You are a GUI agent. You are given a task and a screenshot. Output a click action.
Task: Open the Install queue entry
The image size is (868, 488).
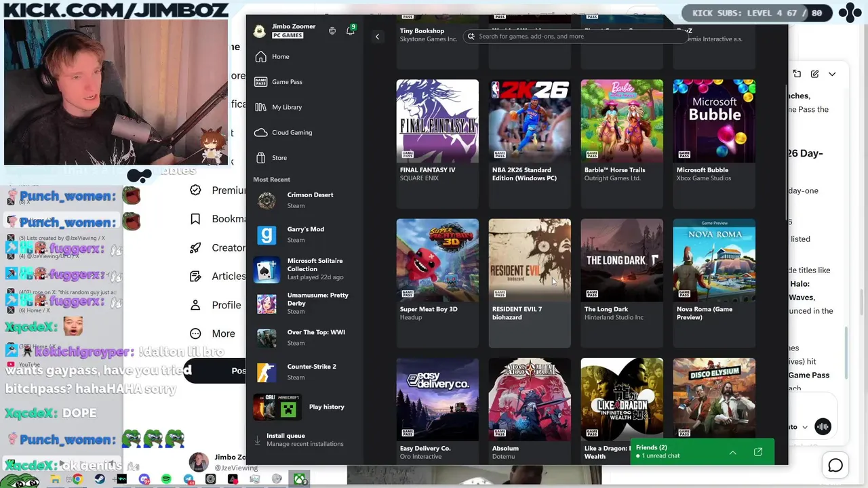pos(304,440)
